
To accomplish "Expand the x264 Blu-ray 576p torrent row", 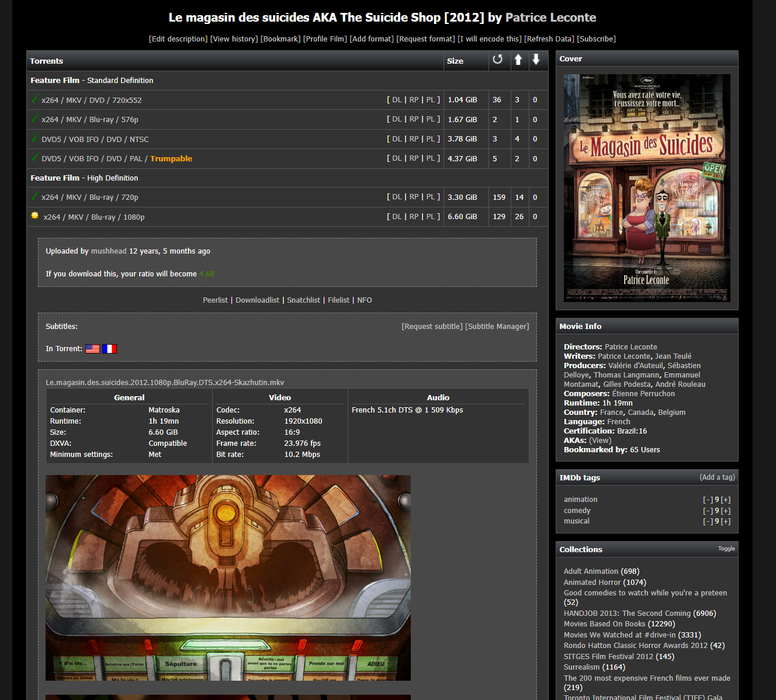I will point(89,120).
